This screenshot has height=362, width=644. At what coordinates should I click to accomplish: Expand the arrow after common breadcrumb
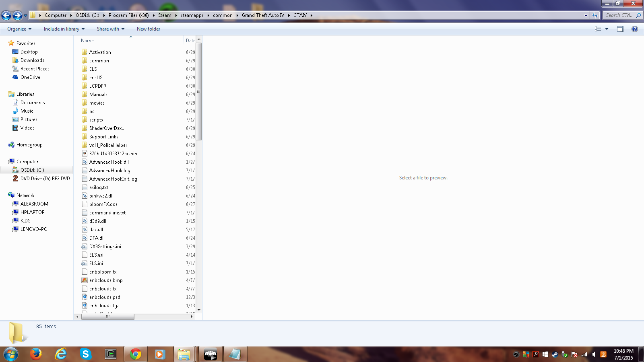[237, 15]
